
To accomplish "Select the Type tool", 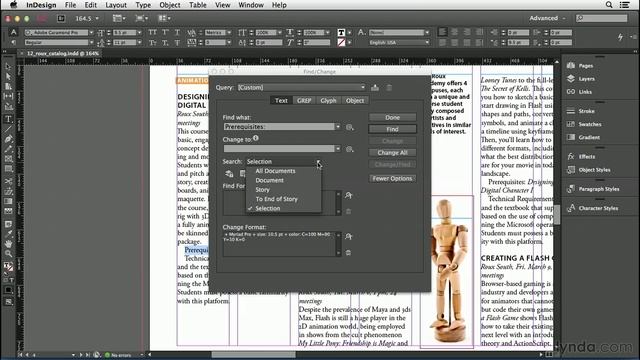I will pos(8,119).
